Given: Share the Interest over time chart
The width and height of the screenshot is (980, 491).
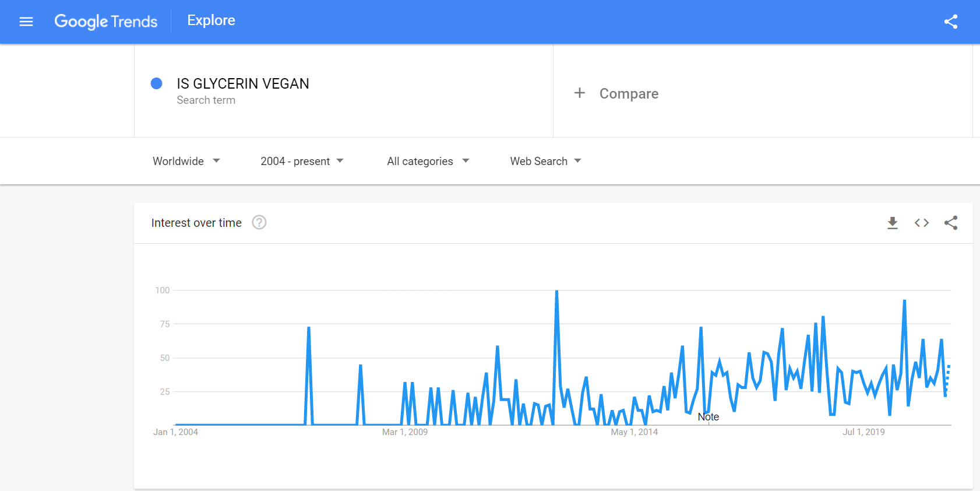Looking at the screenshot, I should pos(950,223).
